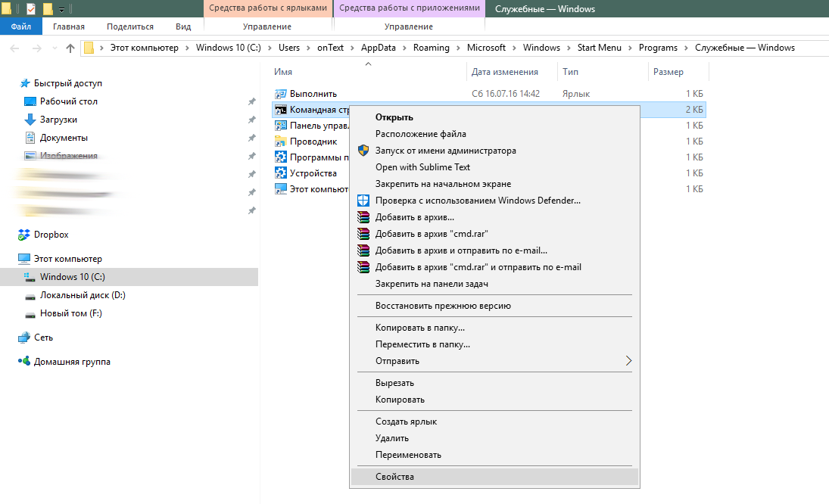This screenshot has width=829, height=504.
Task: Click the Панель управления shortcut icon
Action: (281, 126)
